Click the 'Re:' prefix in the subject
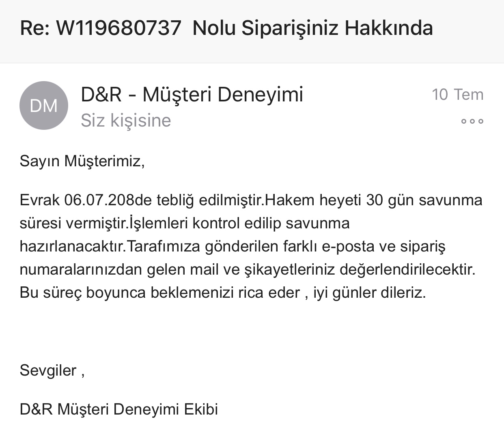 pyautogui.click(x=35, y=28)
